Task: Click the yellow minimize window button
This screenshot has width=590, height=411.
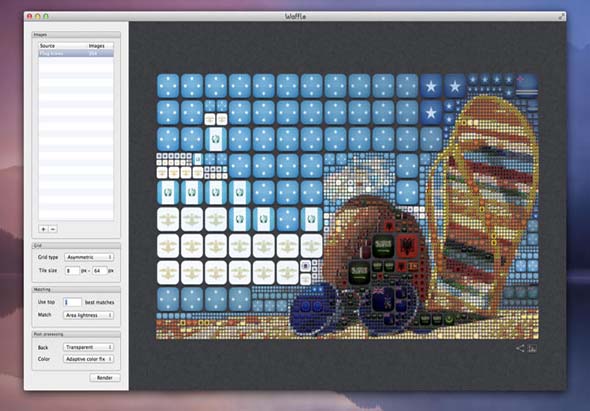Action: pyautogui.click(x=38, y=17)
